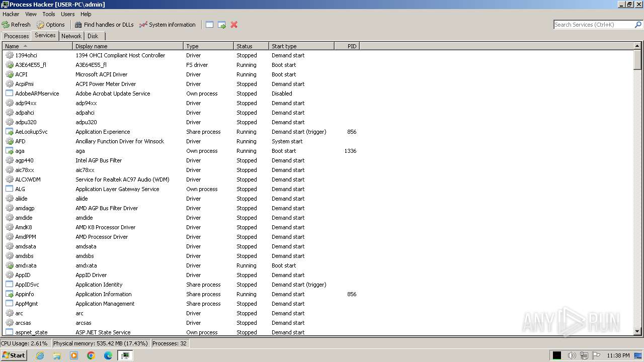
Task: Click the scrollbar down arrow
Action: tap(637, 332)
